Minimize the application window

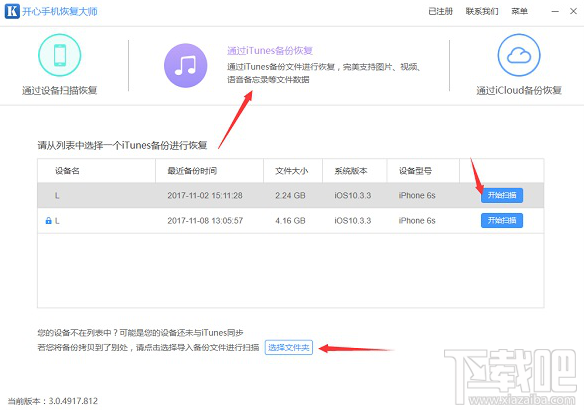pos(555,12)
